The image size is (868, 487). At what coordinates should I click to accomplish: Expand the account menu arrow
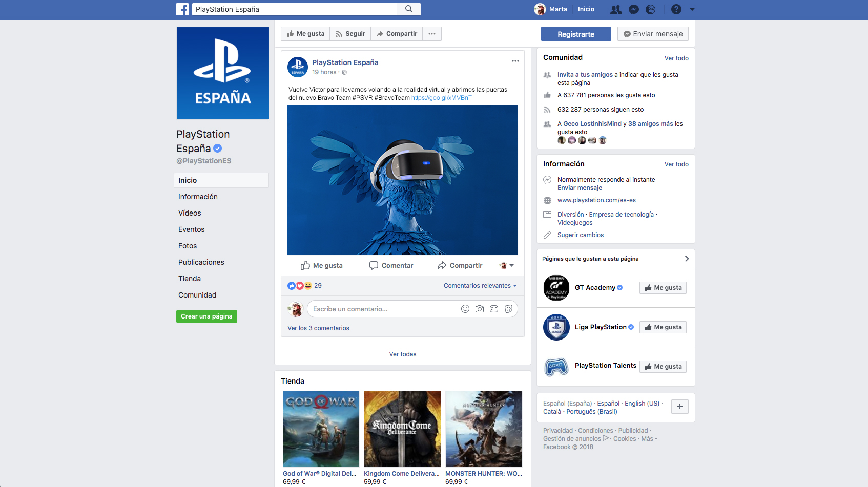pos(692,9)
